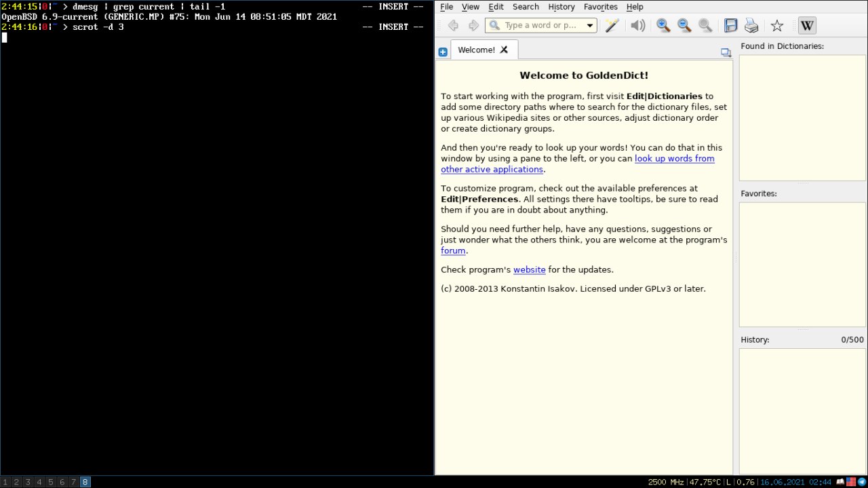Switch to workspace 6 in status bar
The width and height of the screenshot is (868, 488).
point(62,482)
